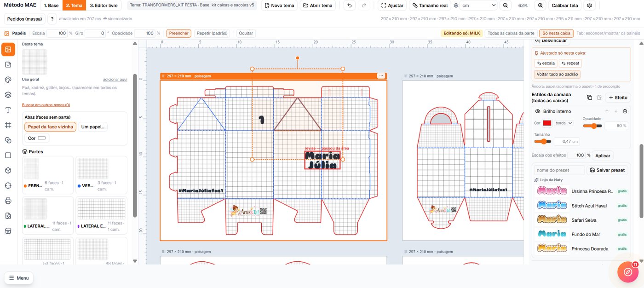644x288 pixels.
Task: Toggle Brilho interno effect visibility
Action: click(537, 111)
